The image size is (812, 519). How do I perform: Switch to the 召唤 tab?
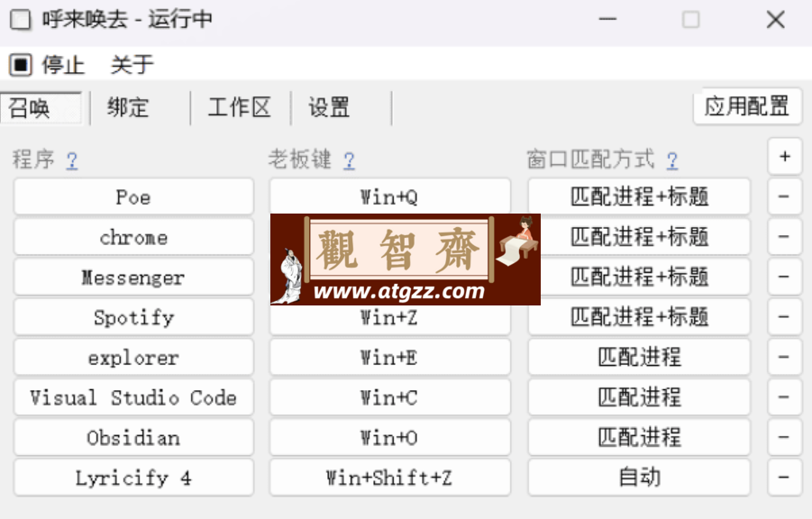[41, 108]
